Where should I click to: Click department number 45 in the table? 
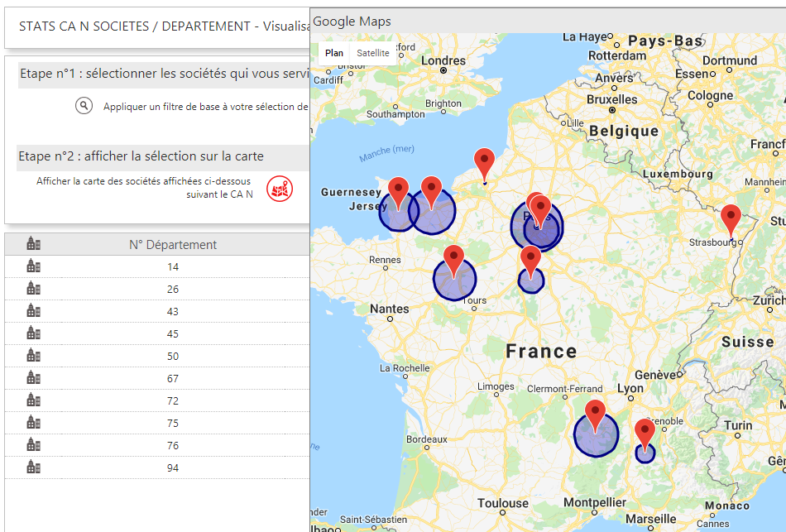173,334
